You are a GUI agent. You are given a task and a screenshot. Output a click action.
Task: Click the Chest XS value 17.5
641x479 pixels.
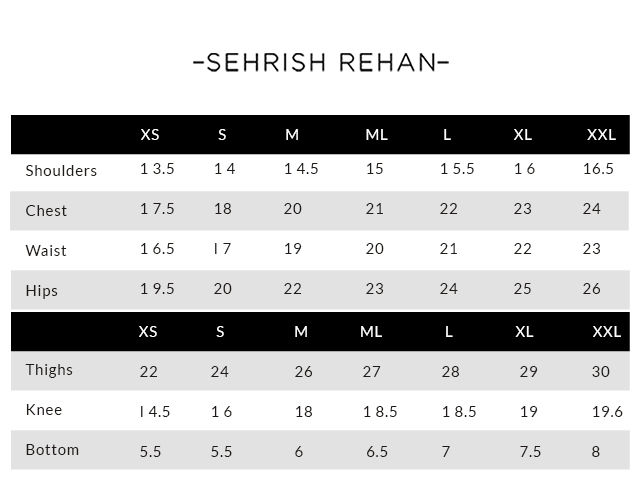coord(157,209)
